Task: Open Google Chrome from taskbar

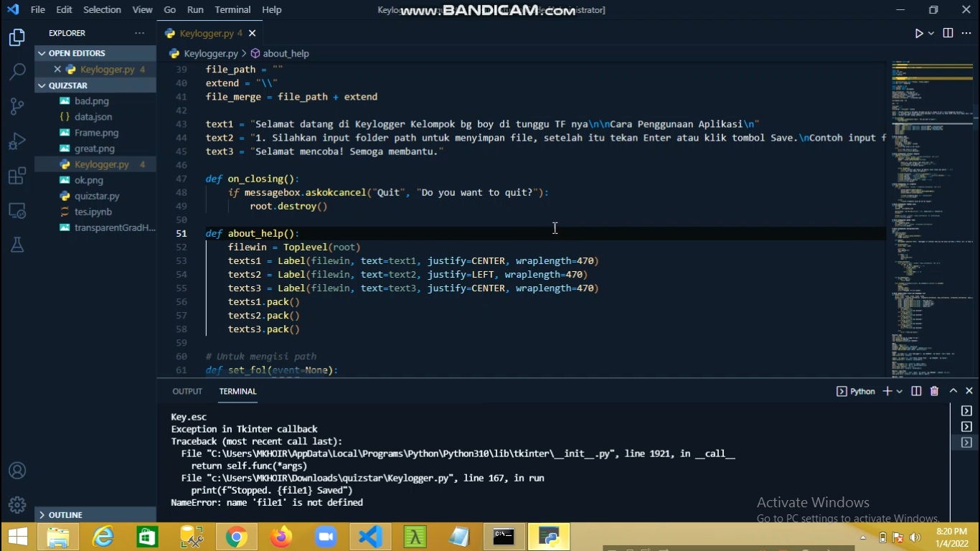Action: click(x=236, y=537)
